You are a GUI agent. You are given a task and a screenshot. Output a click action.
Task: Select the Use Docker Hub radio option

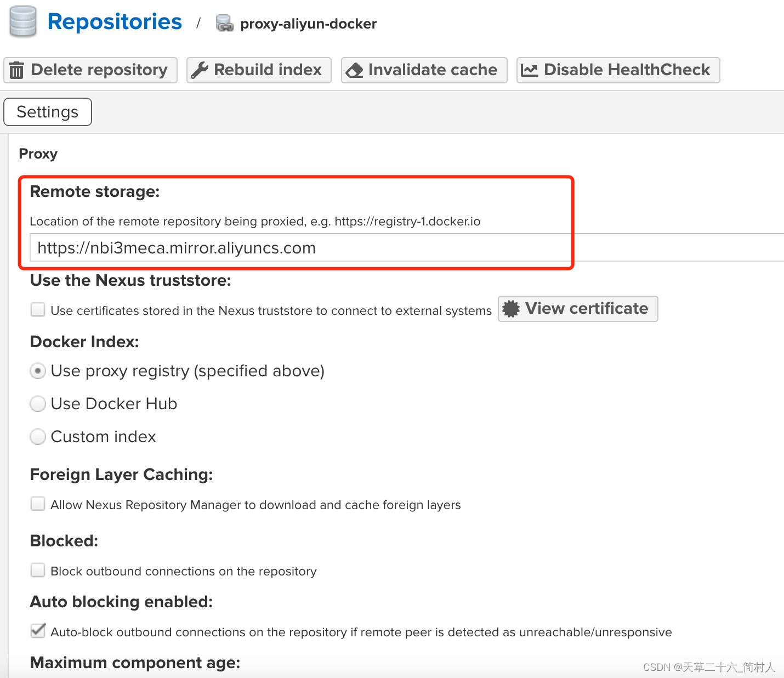point(38,404)
